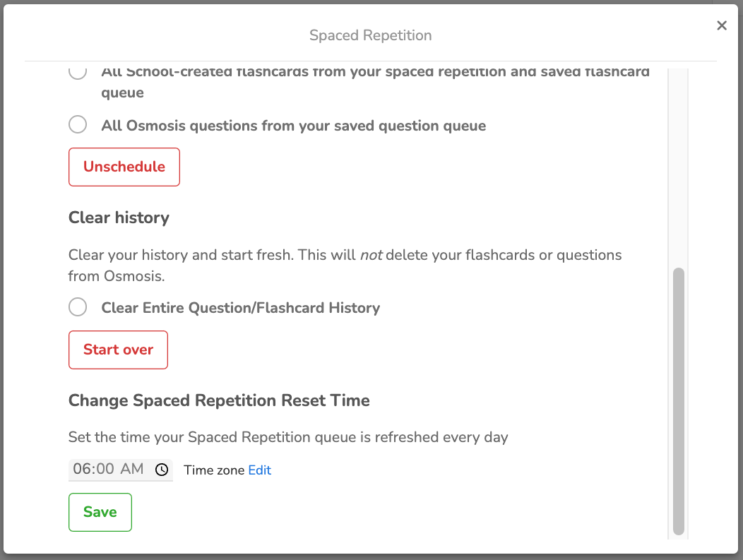
Task: Click the 'Spaced Repetition' dialog title
Action: point(370,35)
